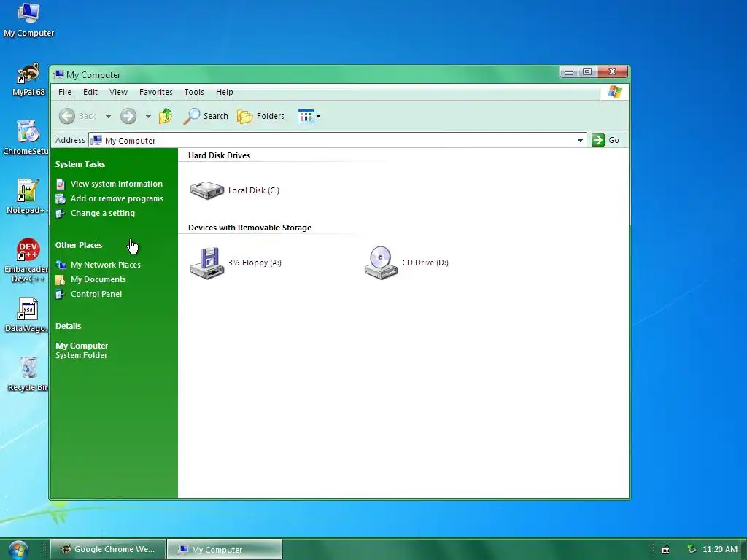Screen dimensions: 747x560
Task: Minimize the My Computer window
Action: pos(569,72)
